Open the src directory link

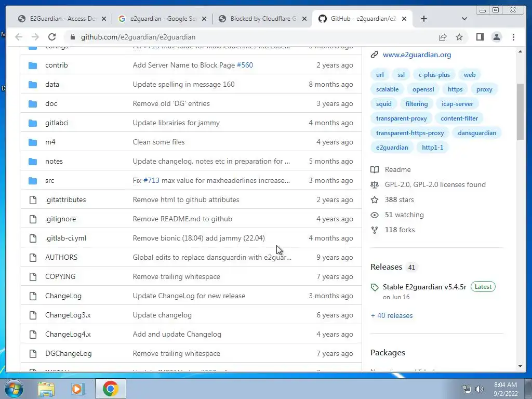click(49, 180)
